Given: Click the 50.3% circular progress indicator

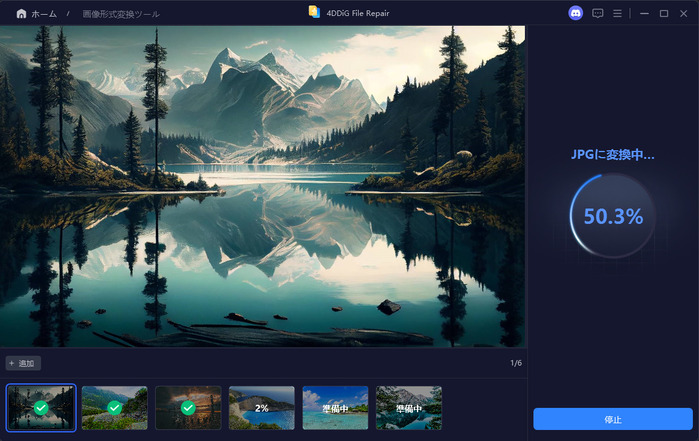Looking at the screenshot, I should click(x=613, y=216).
